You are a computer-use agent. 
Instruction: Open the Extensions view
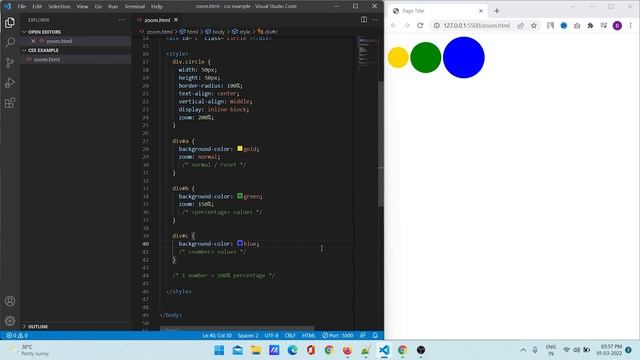(10, 102)
